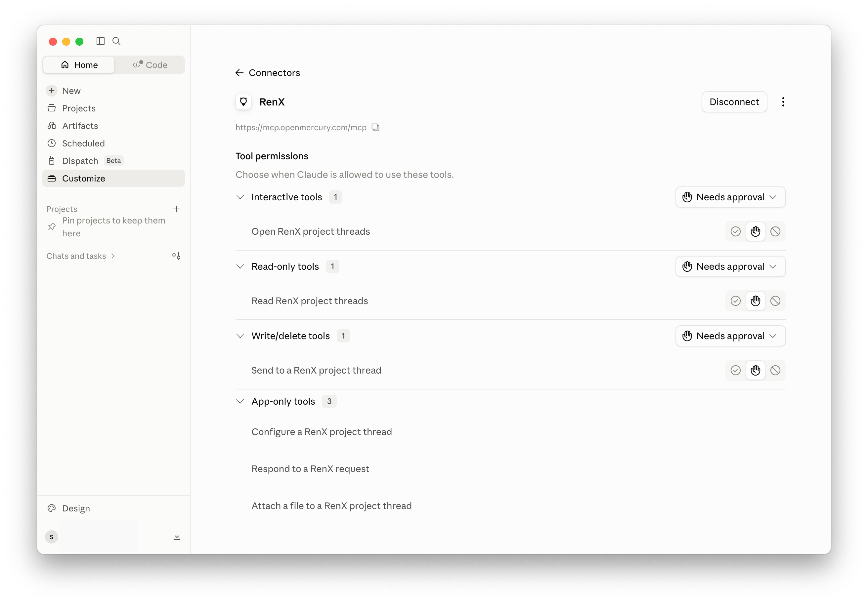Open Design at sidebar bottom
Image resolution: width=868 pixels, height=603 pixels.
click(x=113, y=508)
